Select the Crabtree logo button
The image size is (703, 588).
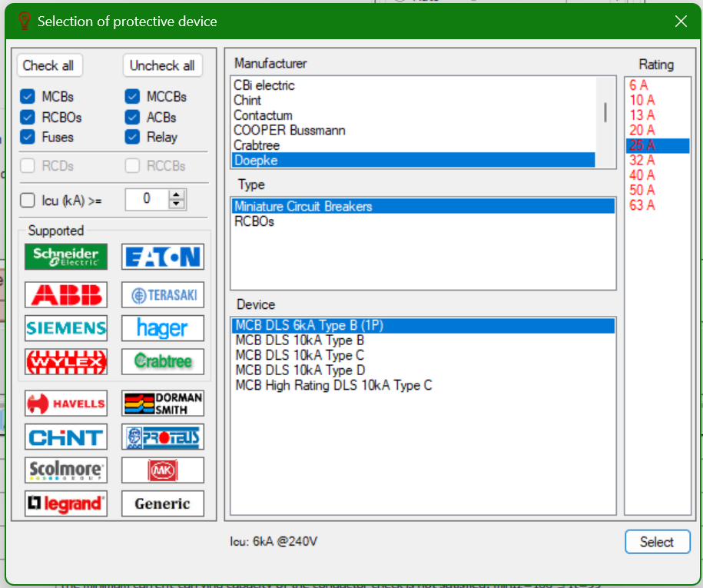[x=163, y=361]
